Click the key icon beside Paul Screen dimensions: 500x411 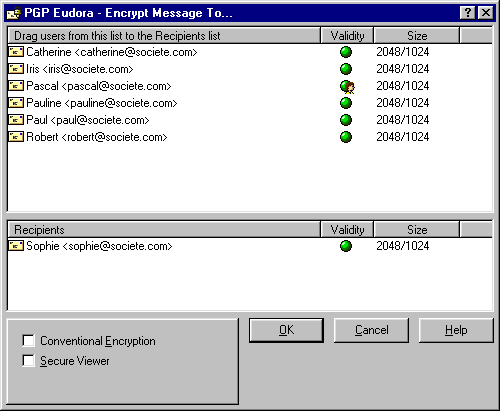pyautogui.click(x=16, y=120)
